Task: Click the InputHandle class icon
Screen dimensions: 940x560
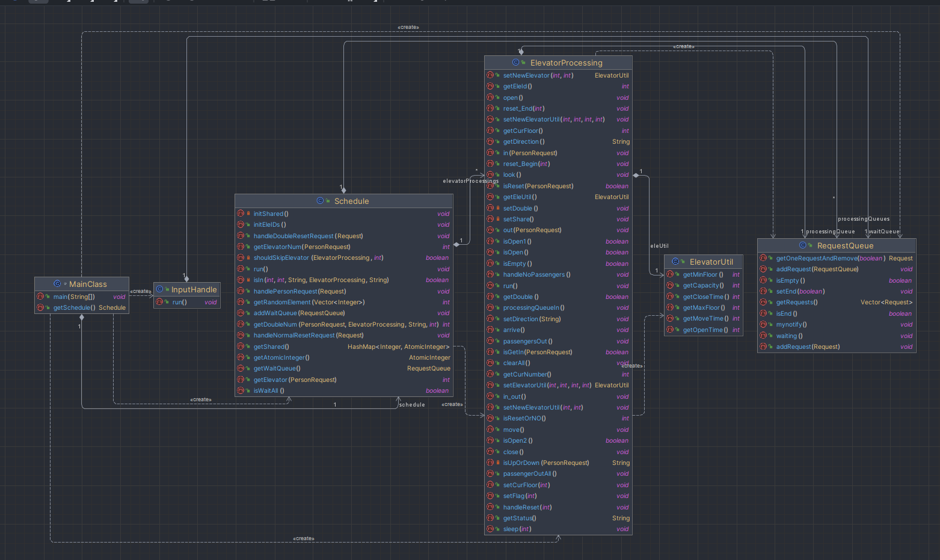Action: coord(159,289)
